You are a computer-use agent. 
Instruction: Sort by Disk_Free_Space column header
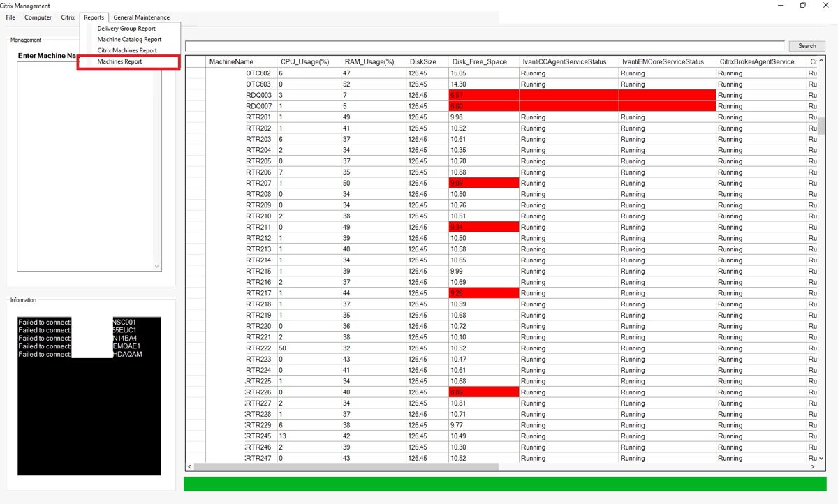(483, 62)
